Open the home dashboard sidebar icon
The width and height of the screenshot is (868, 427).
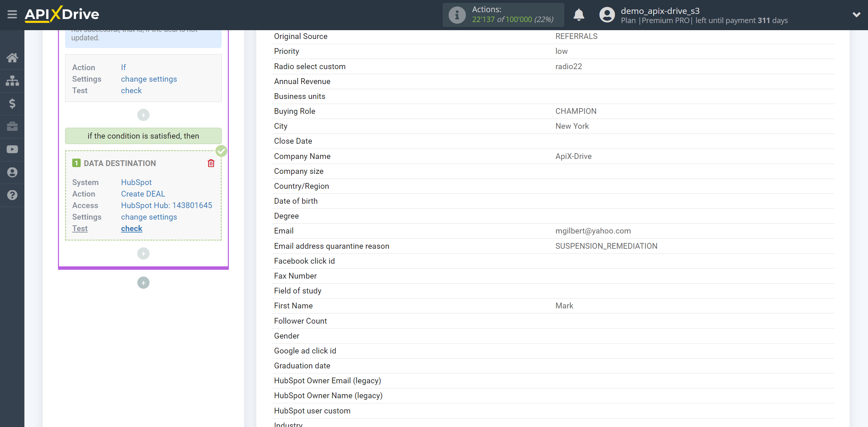point(12,58)
